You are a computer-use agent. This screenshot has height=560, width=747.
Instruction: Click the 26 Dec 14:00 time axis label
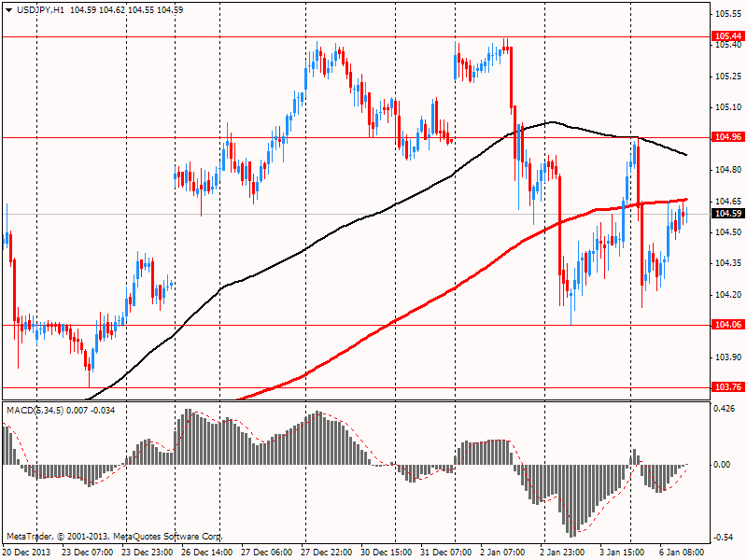tap(206, 552)
